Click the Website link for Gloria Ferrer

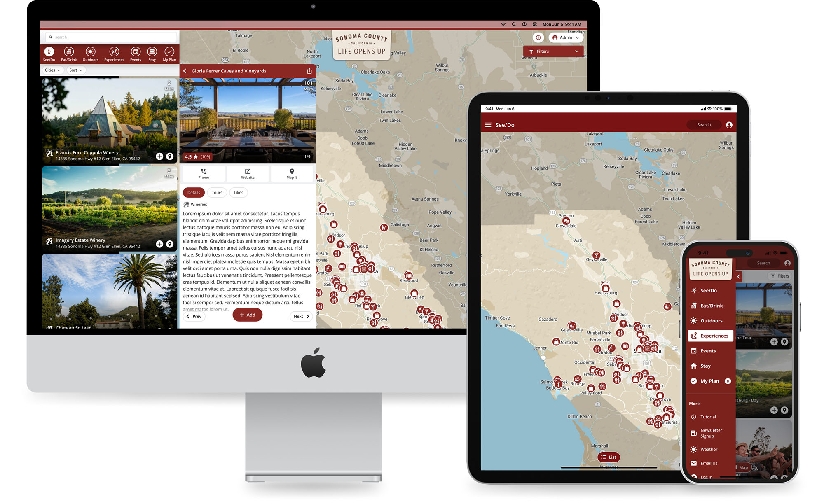point(247,173)
